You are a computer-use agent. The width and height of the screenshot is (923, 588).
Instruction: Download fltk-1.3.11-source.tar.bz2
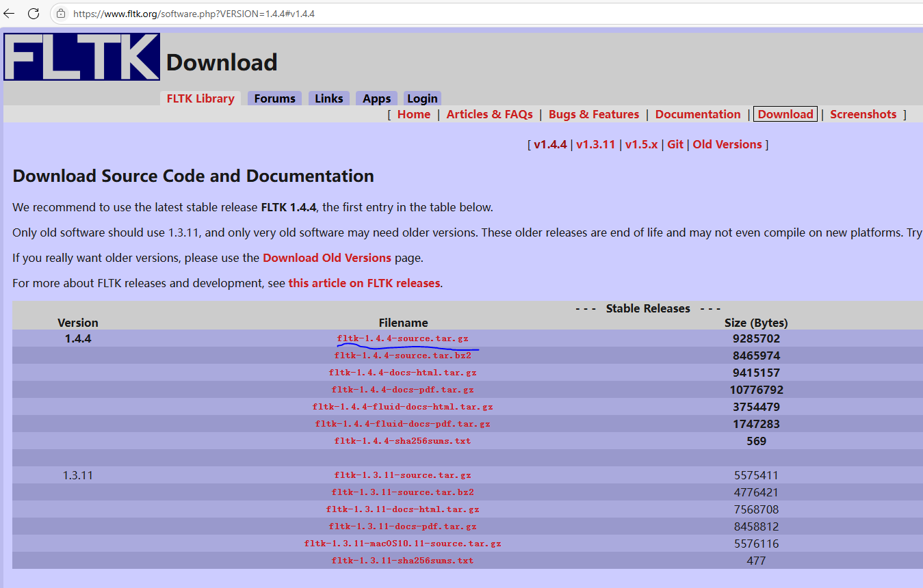click(403, 492)
